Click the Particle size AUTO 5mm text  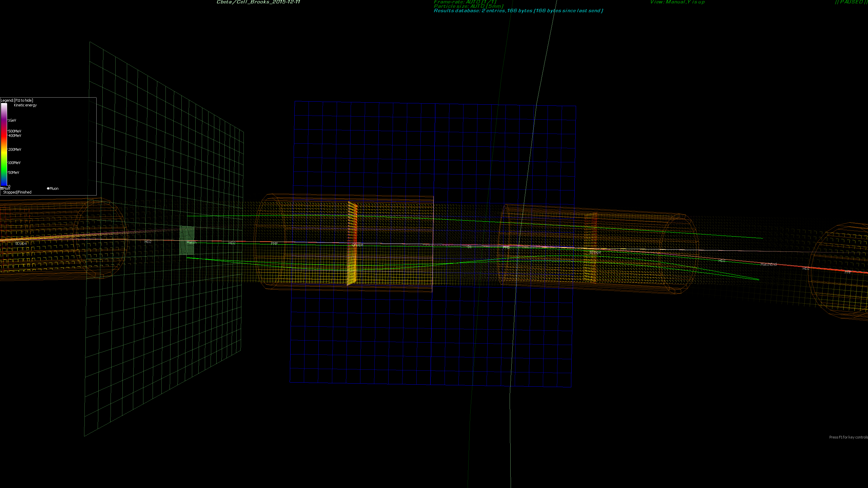(x=468, y=6)
